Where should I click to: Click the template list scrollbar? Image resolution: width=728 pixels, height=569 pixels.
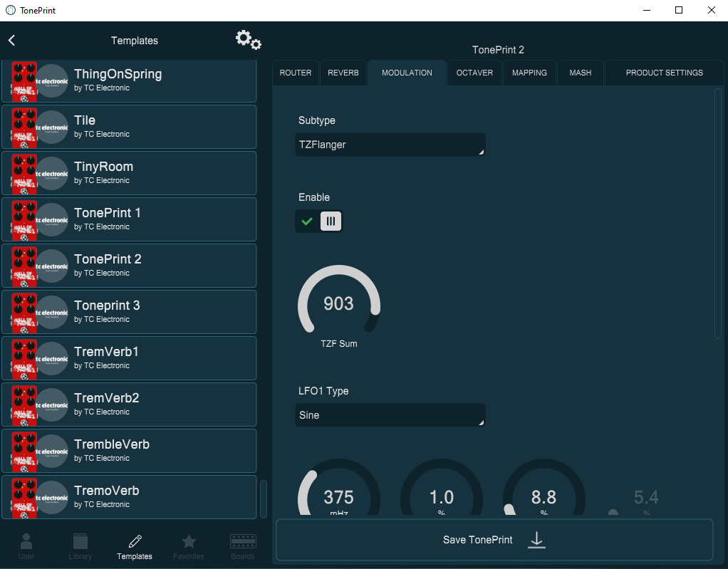[x=264, y=499]
